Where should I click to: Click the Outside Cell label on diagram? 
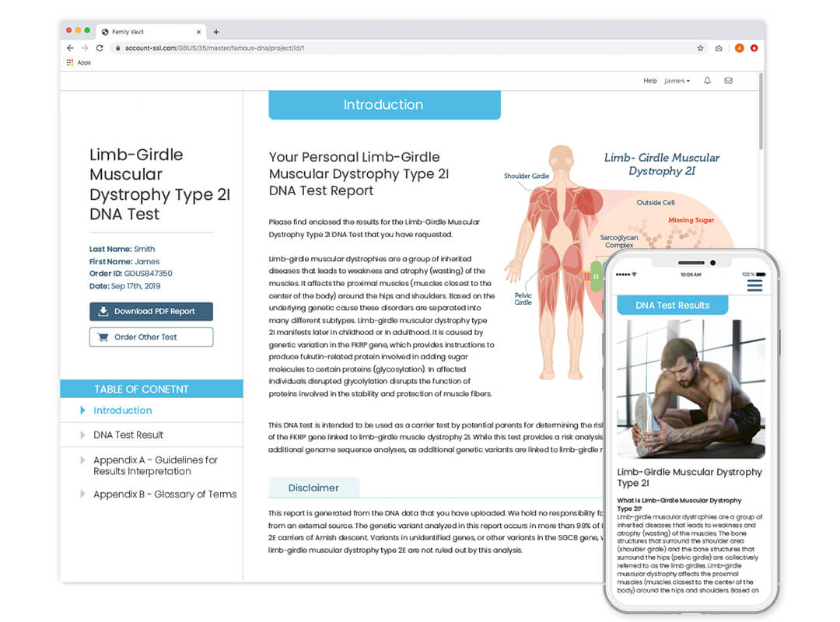[x=656, y=202]
